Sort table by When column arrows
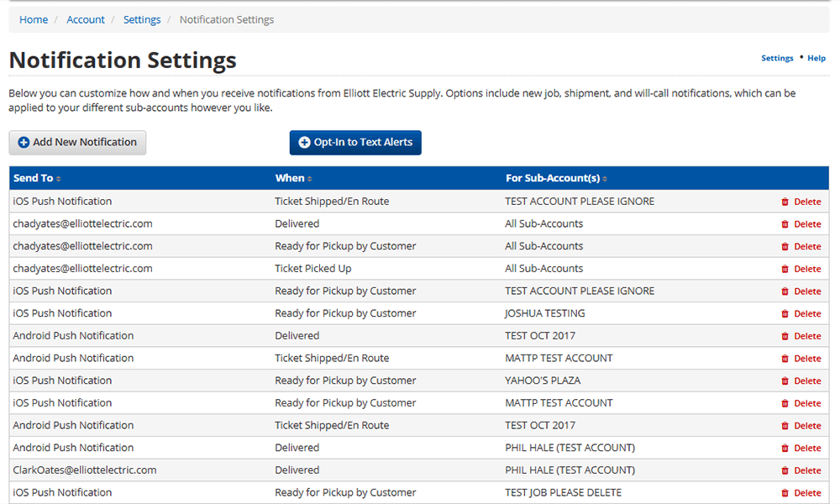 [x=310, y=179]
